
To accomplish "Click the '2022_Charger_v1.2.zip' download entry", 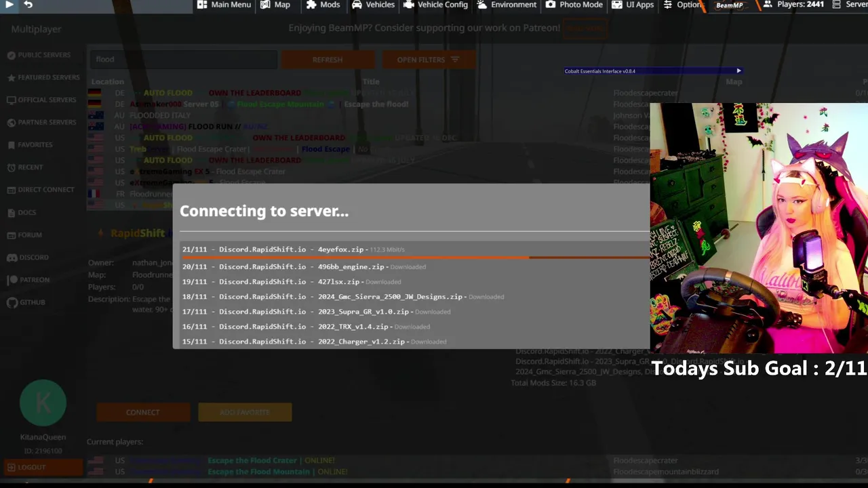I will [x=314, y=342].
